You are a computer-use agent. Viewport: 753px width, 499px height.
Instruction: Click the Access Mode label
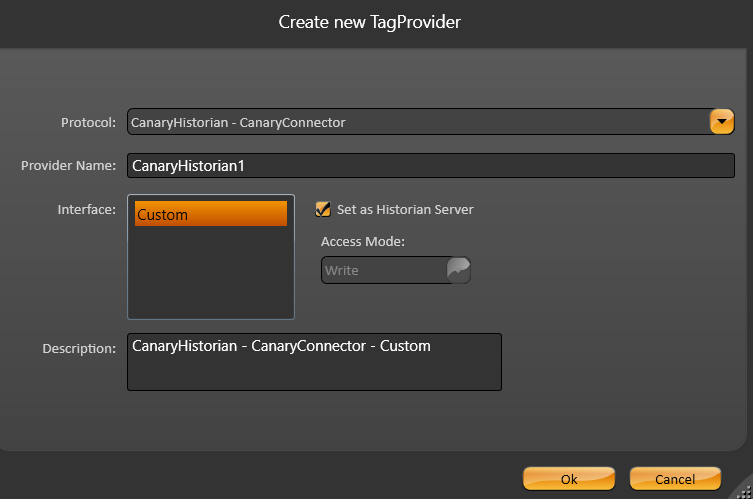click(363, 241)
